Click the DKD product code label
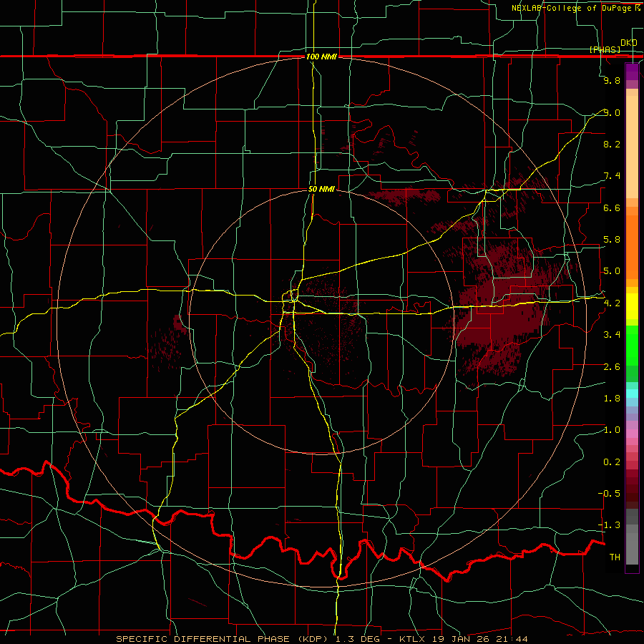The height and width of the screenshot is (644, 644). (x=628, y=42)
